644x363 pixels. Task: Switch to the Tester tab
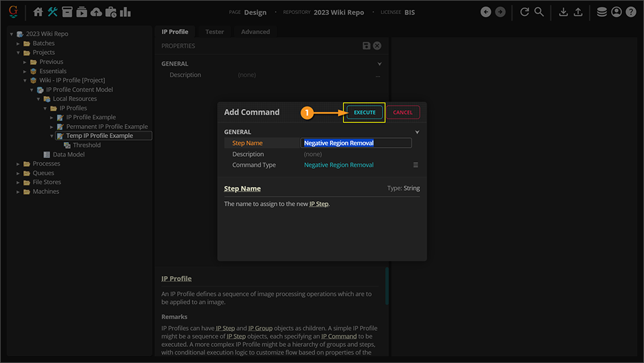pos(214,32)
